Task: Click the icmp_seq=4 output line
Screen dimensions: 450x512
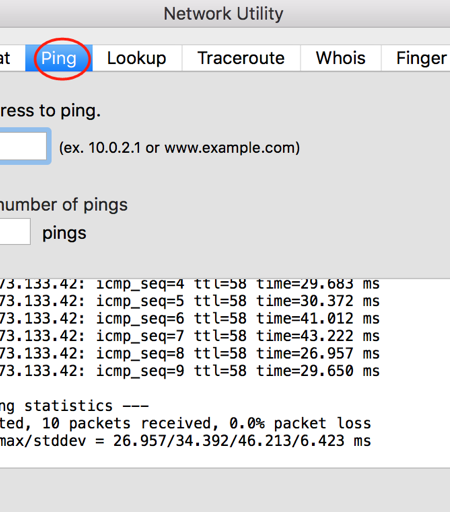Action: click(x=189, y=284)
